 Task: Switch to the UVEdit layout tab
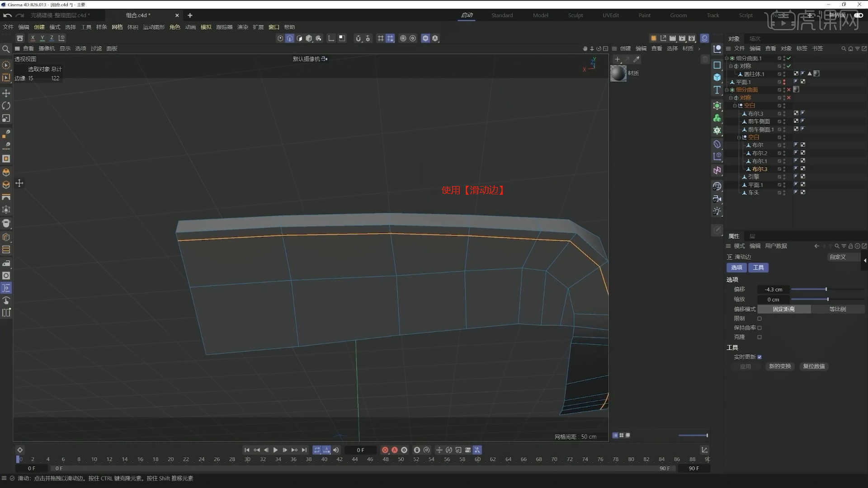pyautogui.click(x=611, y=15)
